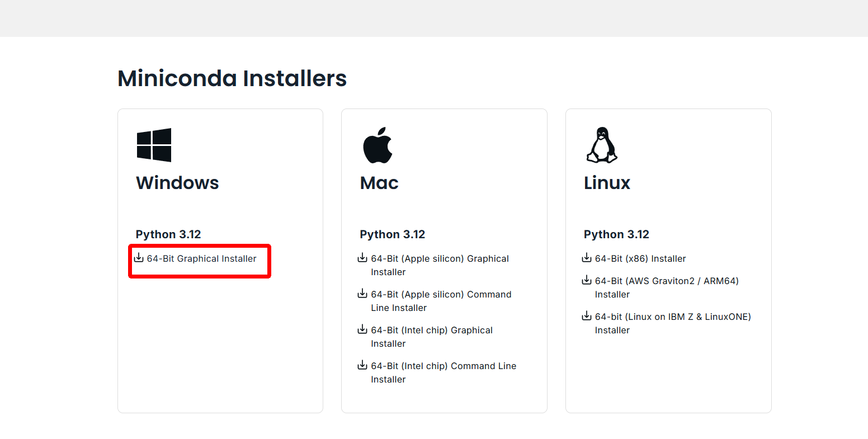Download Mac 64-Bit (Apple silicon) Command Line Installer
Viewport: 868px width, 439px height.
pos(441,301)
